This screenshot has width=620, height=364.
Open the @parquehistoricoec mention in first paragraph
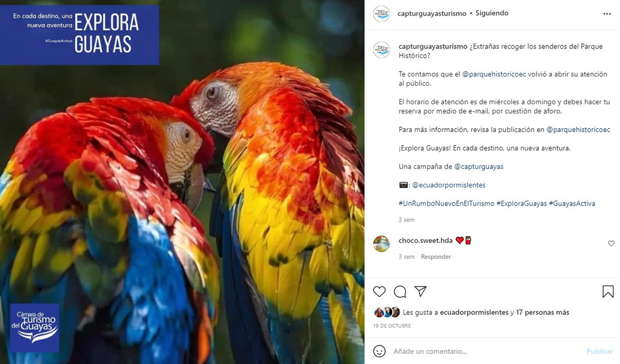point(494,74)
